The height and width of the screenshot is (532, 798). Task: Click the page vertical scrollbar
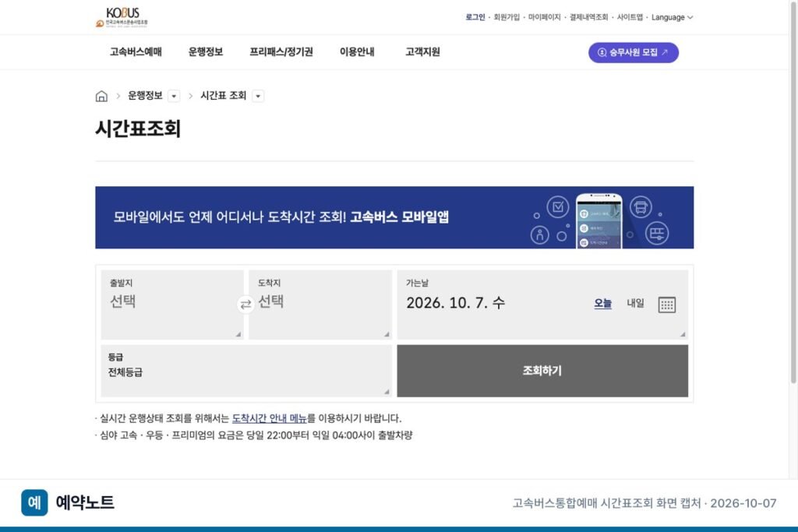[x=793, y=192]
